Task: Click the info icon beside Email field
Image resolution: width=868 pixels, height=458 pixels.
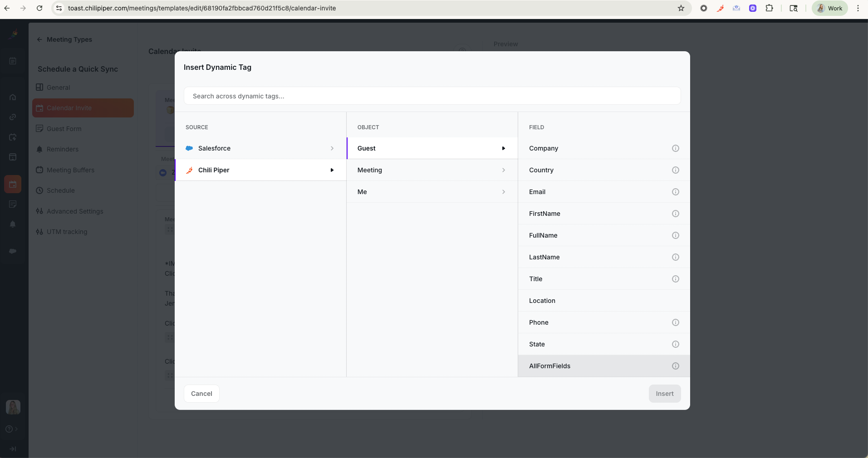Action: 675,192
